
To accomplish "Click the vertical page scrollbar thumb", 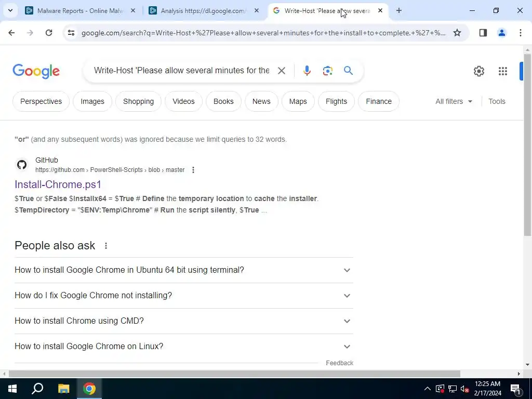I will 527,145.
